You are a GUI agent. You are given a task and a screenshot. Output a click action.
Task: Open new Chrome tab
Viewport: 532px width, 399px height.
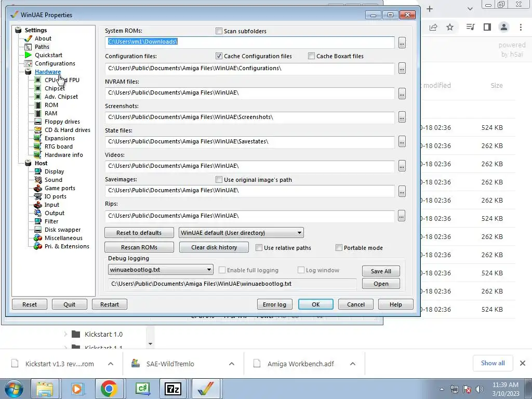430,9
